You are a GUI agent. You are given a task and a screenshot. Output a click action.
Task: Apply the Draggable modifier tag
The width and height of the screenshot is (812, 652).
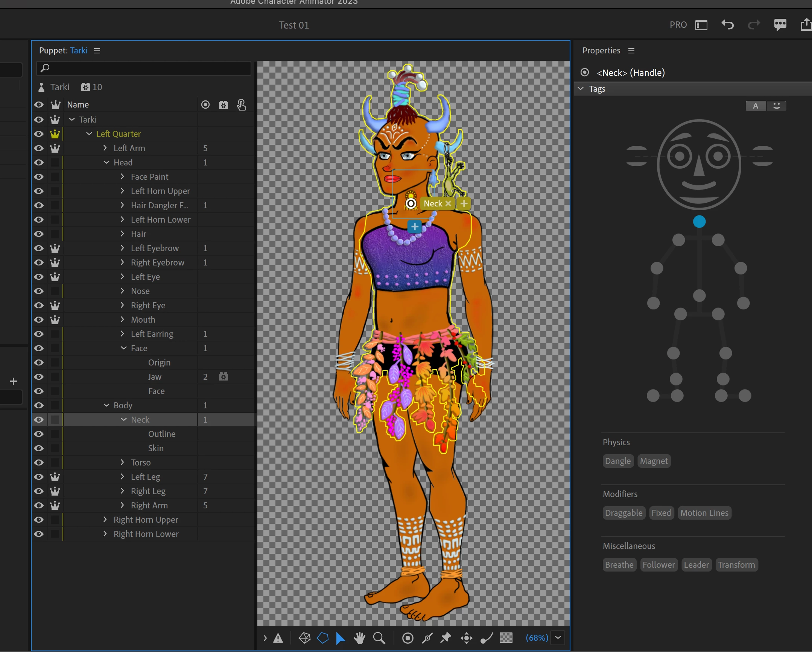(x=623, y=513)
